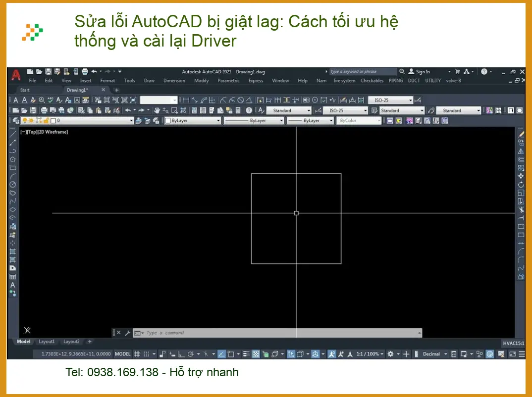532x397 pixels.
Task: Toggle Object Snap Tracking on status bar
Action: [221, 354]
